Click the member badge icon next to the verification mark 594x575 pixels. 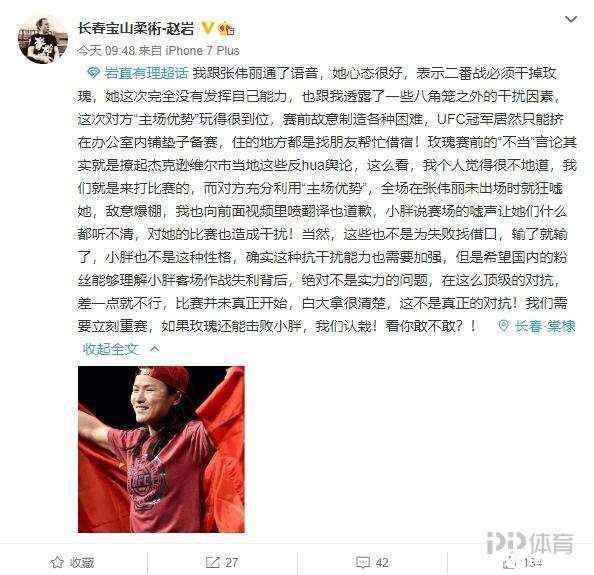point(227,29)
